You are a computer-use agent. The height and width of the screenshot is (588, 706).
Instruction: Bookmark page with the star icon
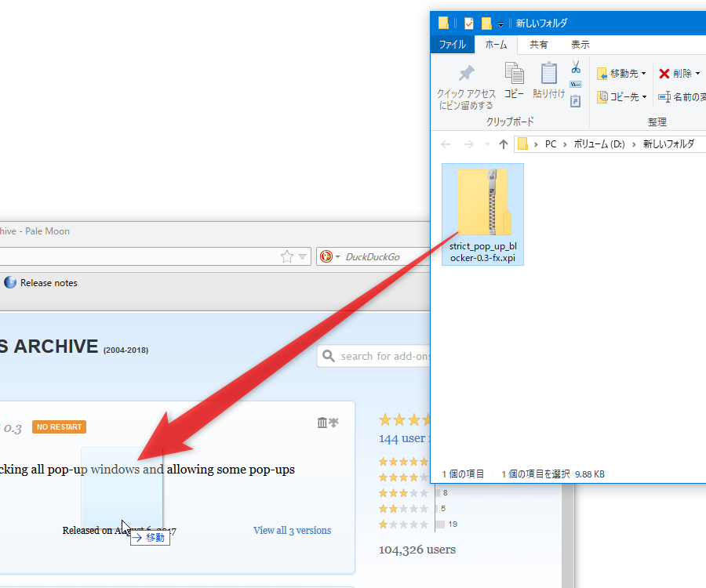click(287, 256)
